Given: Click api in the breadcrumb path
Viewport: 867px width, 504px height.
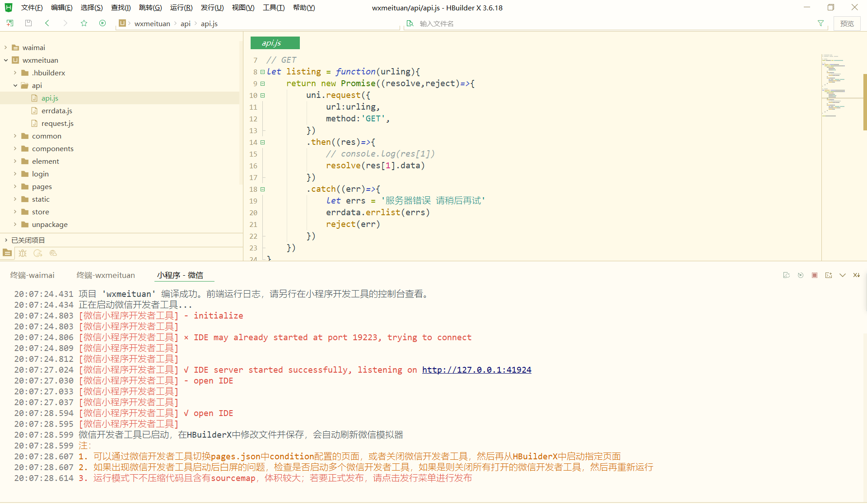Looking at the screenshot, I should point(186,23).
